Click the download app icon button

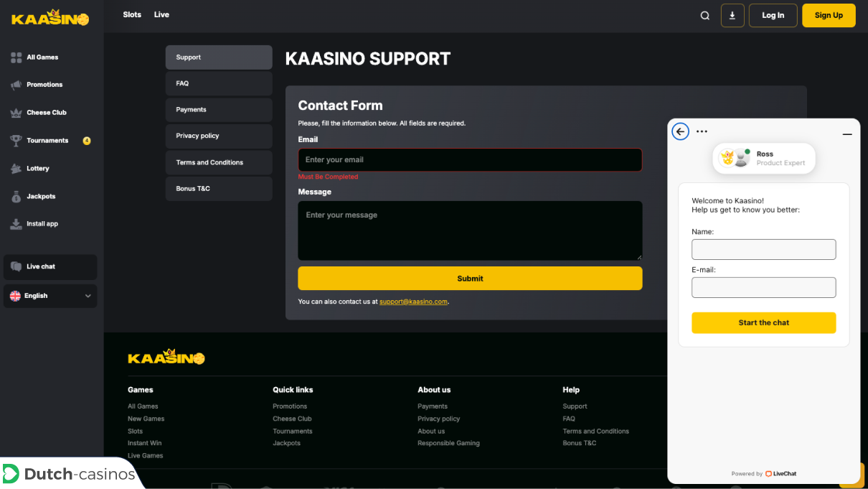[x=732, y=15]
